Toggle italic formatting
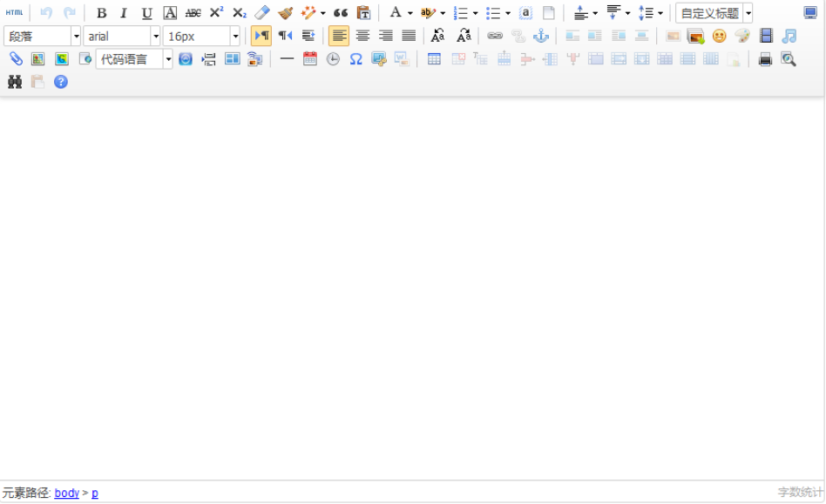Image resolution: width=826 pixels, height=504 pixels. coord(124,13)
